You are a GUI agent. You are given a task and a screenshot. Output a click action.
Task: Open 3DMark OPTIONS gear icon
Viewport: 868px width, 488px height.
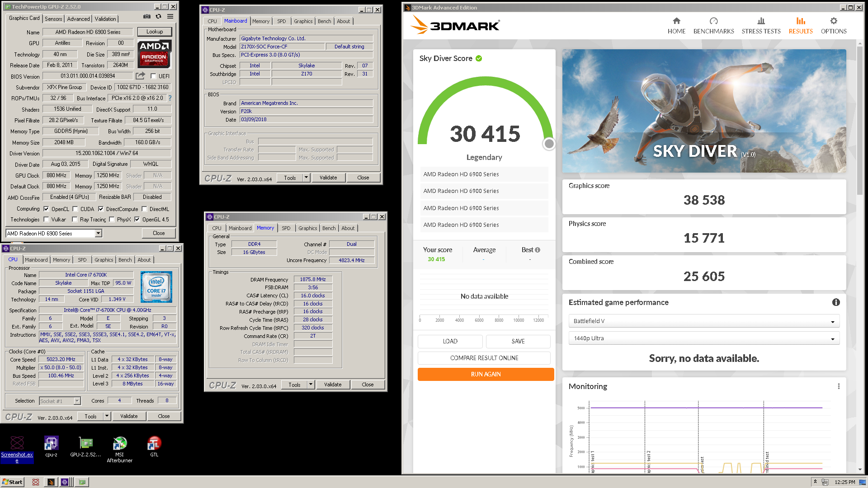pyautogui.click(x=834, y=21)
